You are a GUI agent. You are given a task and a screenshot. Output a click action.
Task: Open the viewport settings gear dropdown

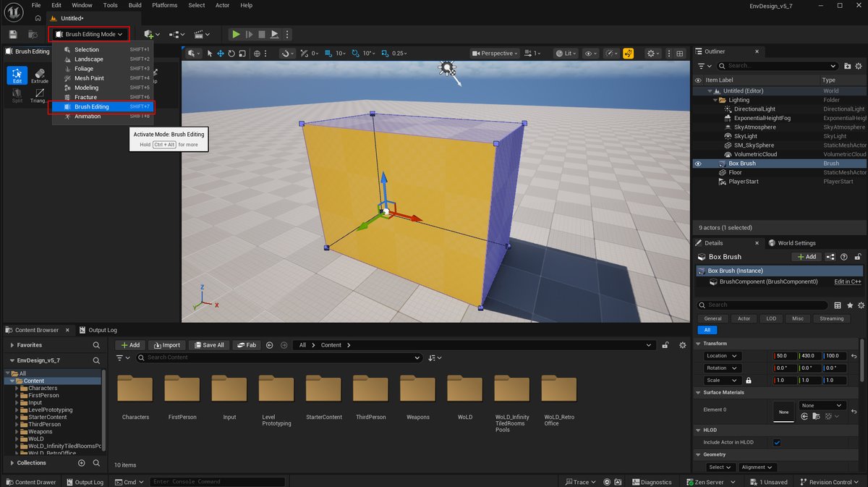[654, 53]
